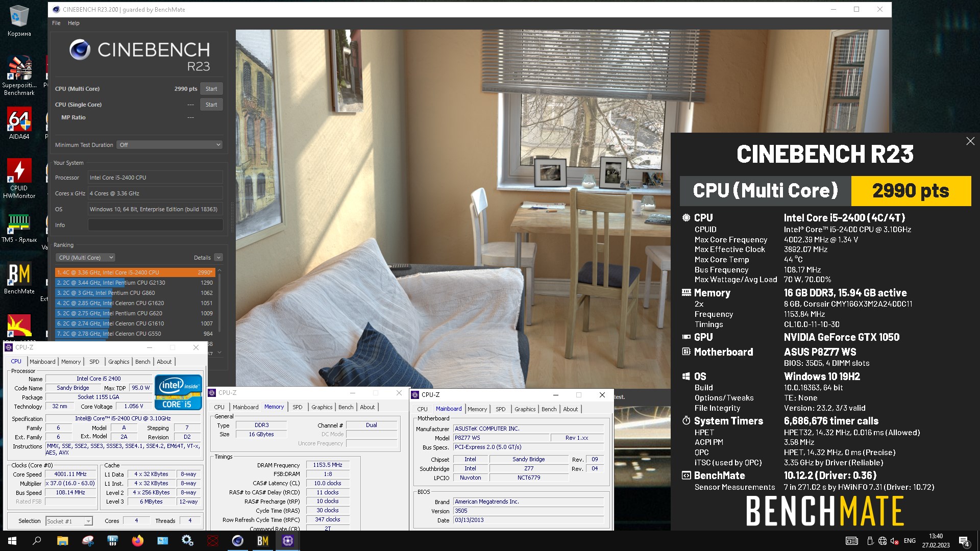The image size is (980, 551).
Task: Open the Help menu in Cinebench
Action: point(73,23)
